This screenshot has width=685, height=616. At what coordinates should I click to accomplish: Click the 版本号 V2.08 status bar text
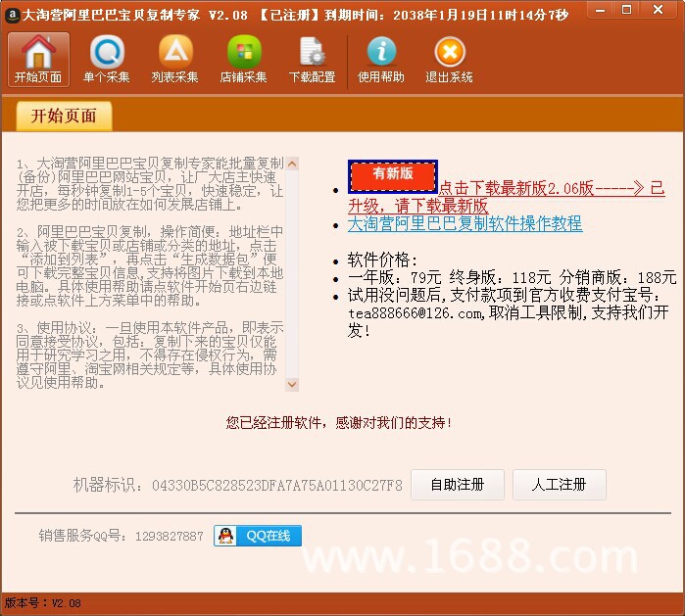tap(43, 603)
